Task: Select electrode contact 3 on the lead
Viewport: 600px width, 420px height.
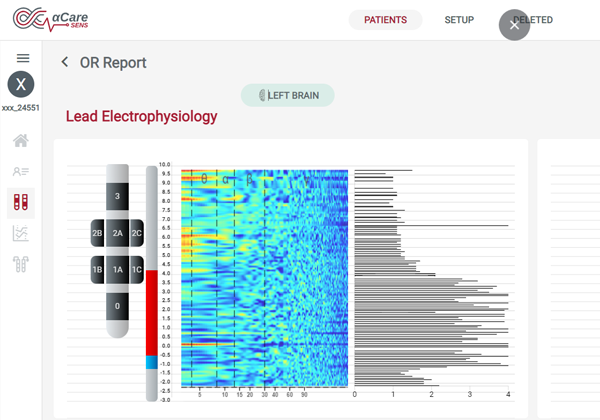Action: [x=118, y=196]
